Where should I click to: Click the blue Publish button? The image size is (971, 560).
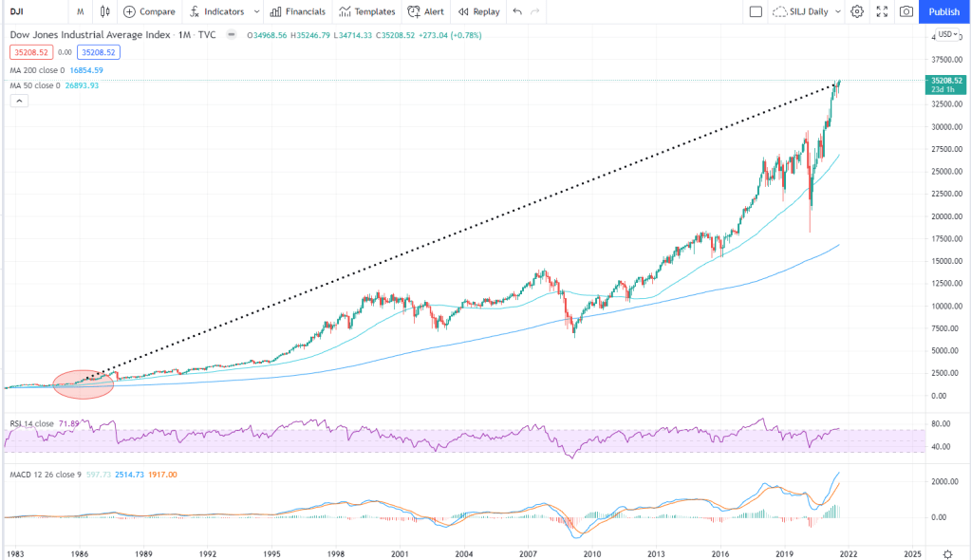[x=943, y=11]
